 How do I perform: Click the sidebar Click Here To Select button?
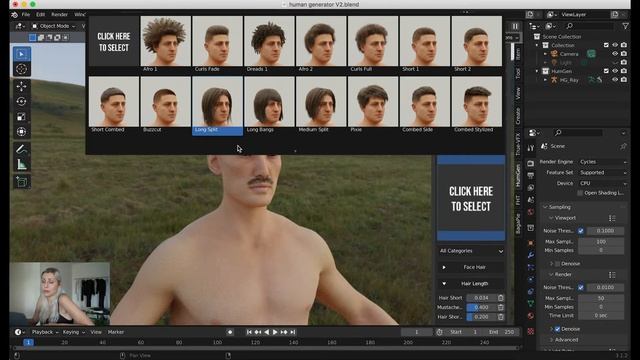[471, 198]
